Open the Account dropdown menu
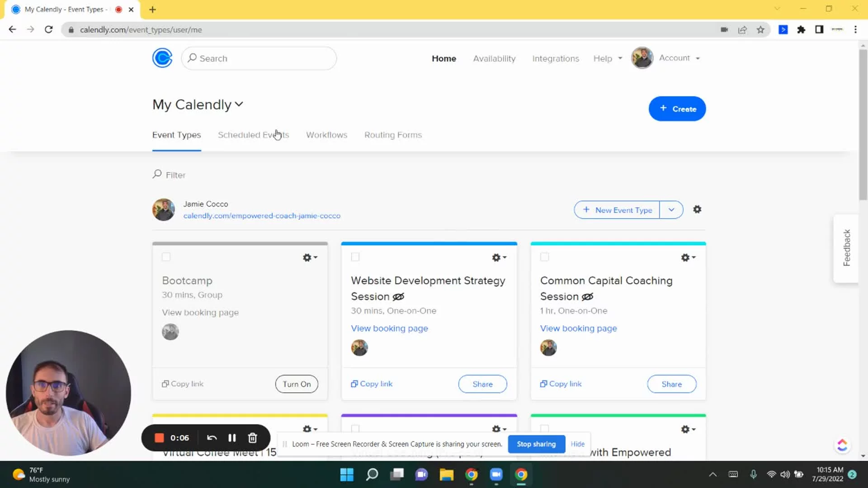Image resolution: width=868 pixels, height=488 pixels. [x=679, y=58]
